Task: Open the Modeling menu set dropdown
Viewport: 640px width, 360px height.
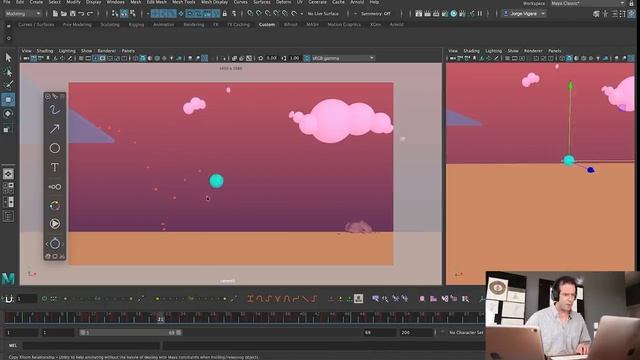Action: point(23,13)
